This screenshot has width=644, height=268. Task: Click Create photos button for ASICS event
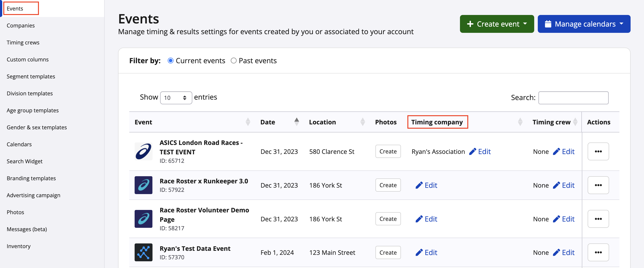click(388, 151)
